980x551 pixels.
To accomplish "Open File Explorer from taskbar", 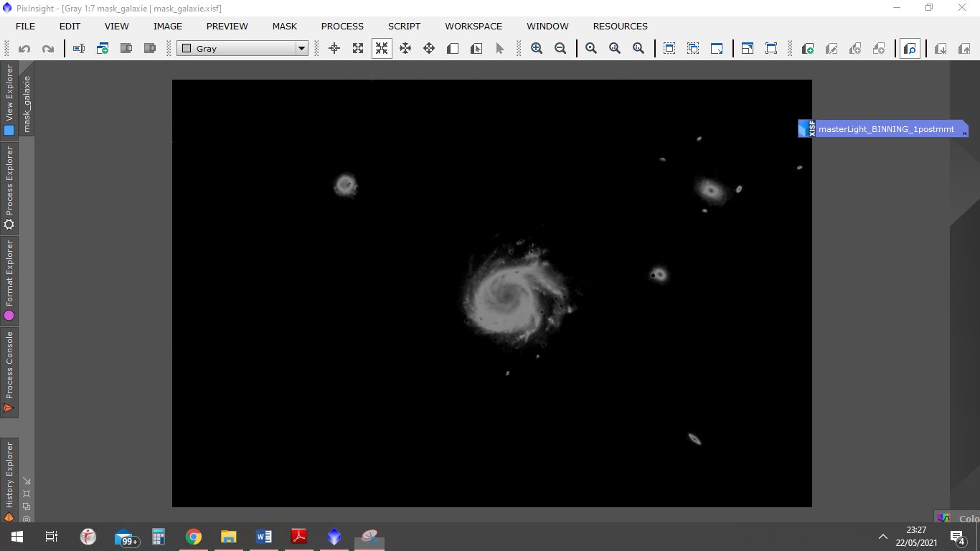I will 229,537.
